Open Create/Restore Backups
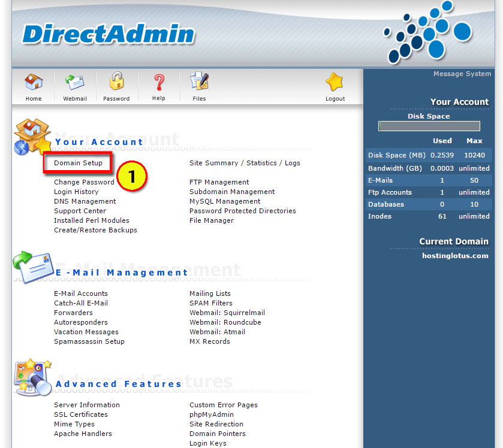The image size is (503, 448). (x=95, y=230)
